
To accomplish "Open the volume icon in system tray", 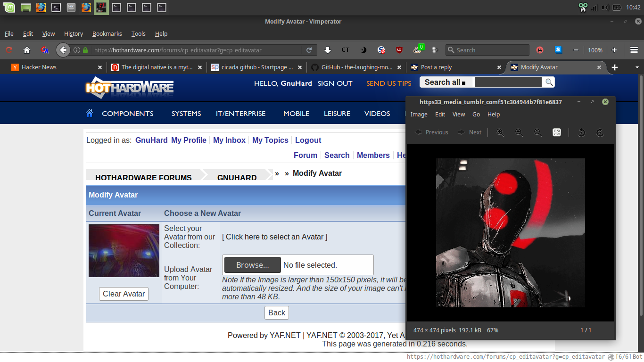I will coord(605,7).
